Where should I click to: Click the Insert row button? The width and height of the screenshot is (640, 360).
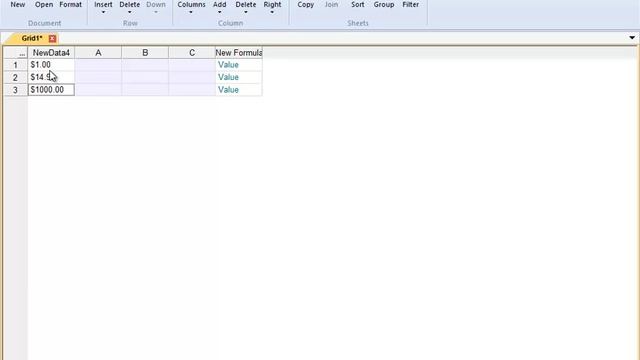pos(103,4)
